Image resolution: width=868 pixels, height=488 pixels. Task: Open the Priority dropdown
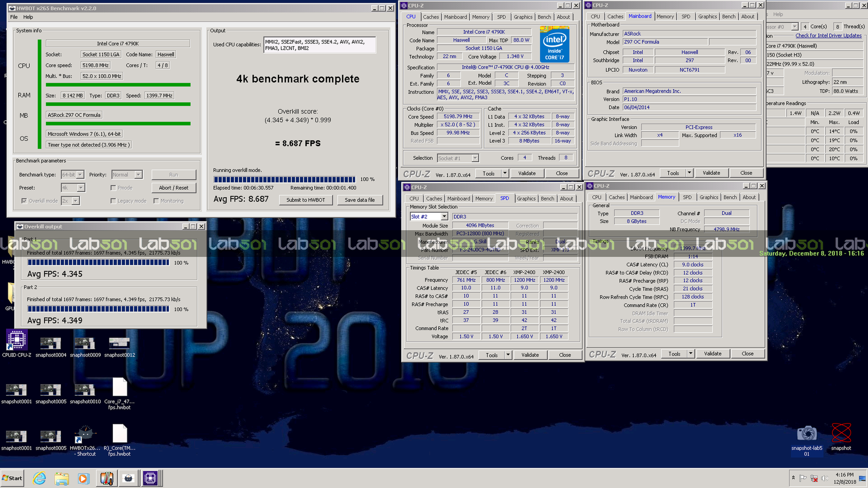127,174
